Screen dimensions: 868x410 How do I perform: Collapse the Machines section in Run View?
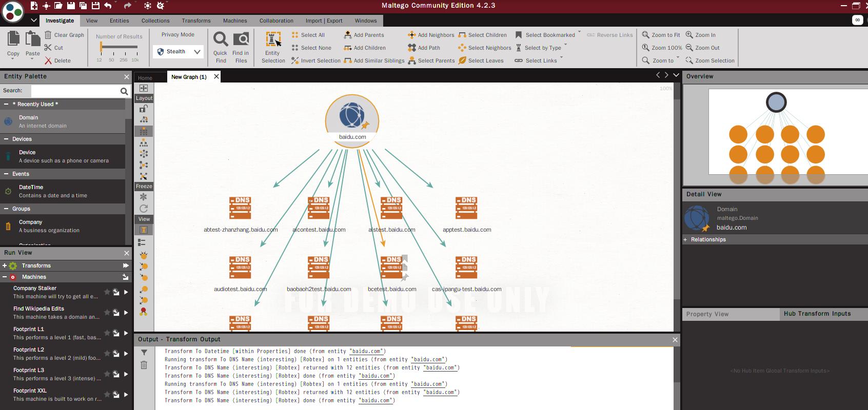click(5, 277)
